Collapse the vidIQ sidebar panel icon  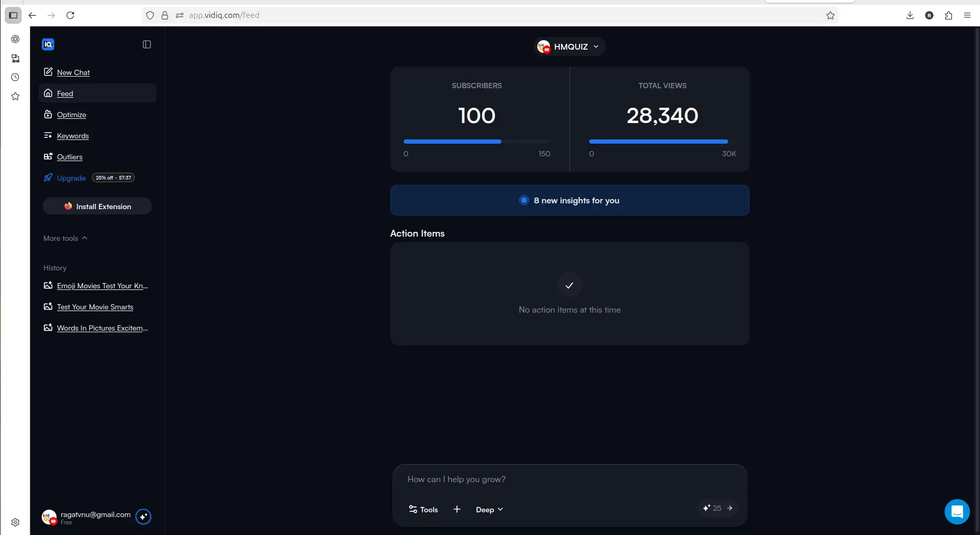147,44
